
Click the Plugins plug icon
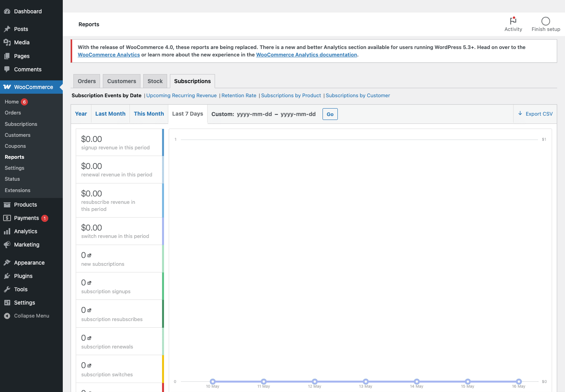point(7,276)
